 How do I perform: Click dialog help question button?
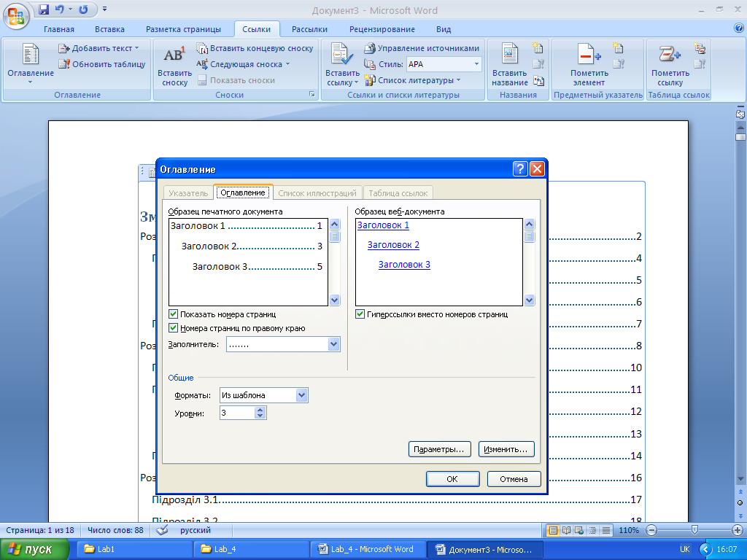(x=520, y=168)
